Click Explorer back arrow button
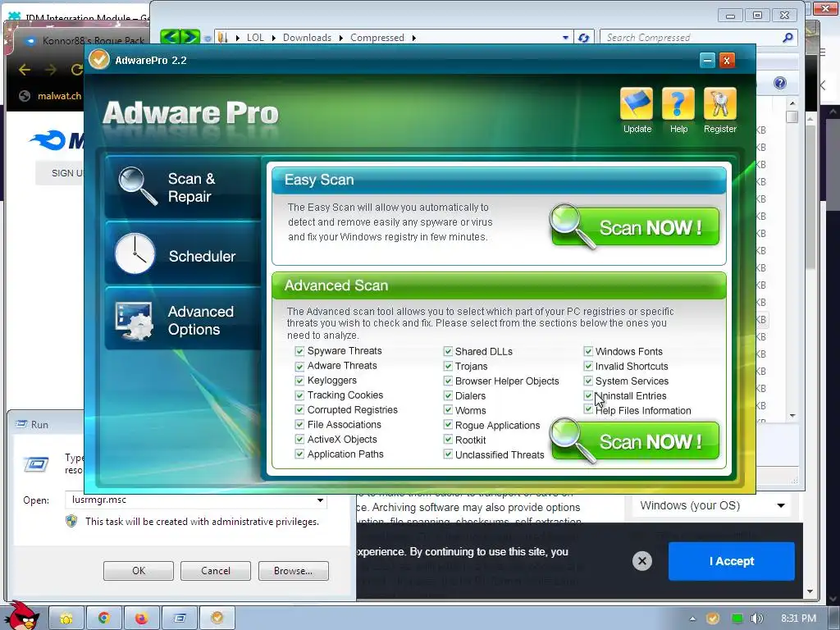The width and height of the screenshot is (840, 630). (171, 37)
